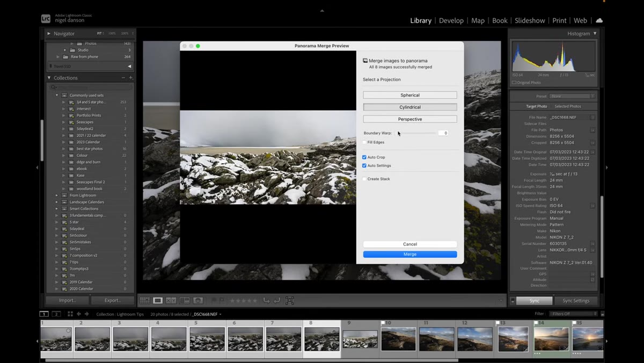Click the Collections minus icon

(x=123, y=78)
